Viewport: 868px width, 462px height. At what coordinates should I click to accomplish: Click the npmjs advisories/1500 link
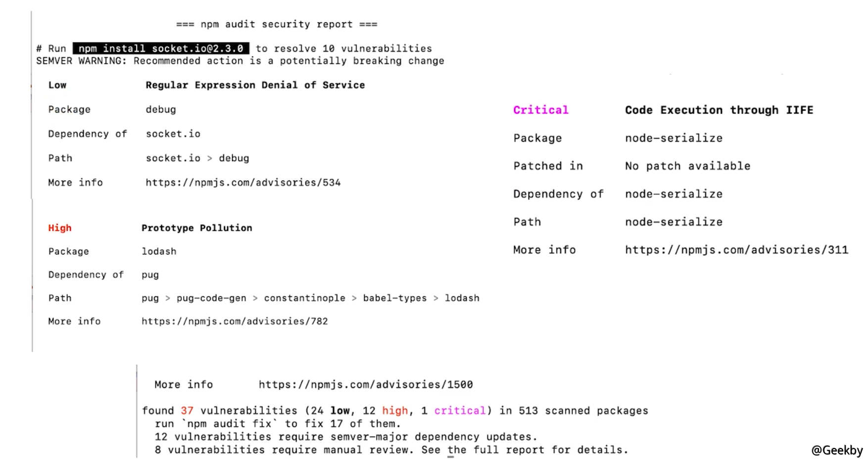366,384
